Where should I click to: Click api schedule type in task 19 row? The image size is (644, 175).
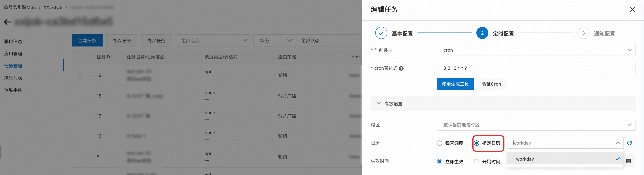(208, 72)
